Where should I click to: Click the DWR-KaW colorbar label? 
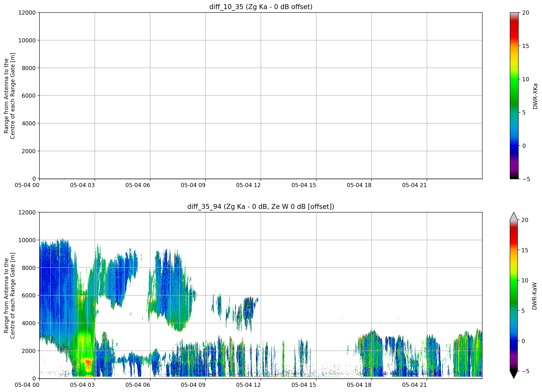point(535,296)
